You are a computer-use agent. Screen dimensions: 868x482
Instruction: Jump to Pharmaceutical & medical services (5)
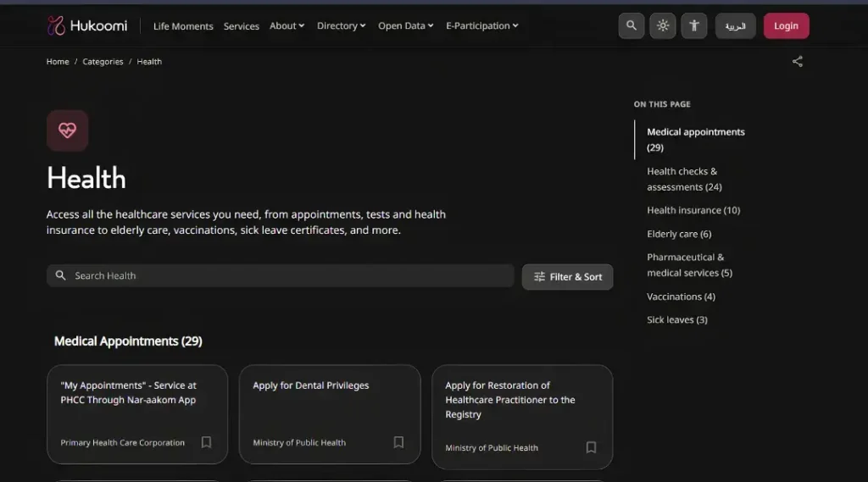coord(690,265)
